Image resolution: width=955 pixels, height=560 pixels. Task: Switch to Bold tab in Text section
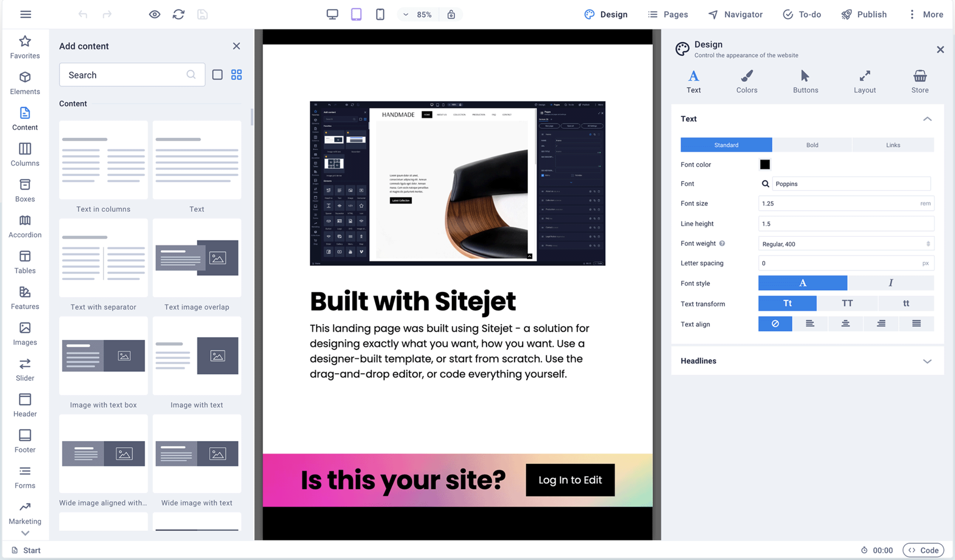coord(812,144)
